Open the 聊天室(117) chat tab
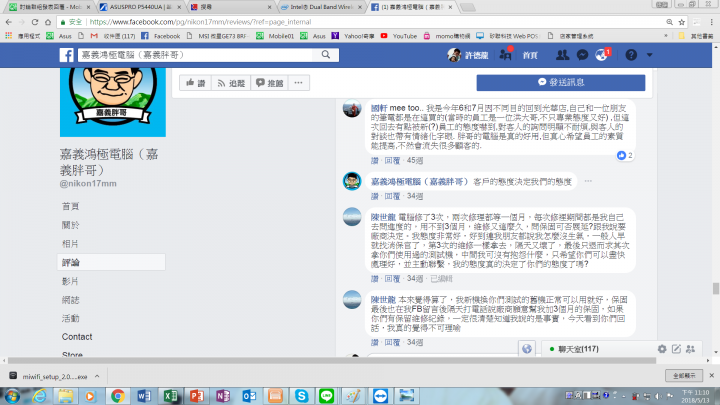Screen dimensions: 720x405 [x=578, y=349]
